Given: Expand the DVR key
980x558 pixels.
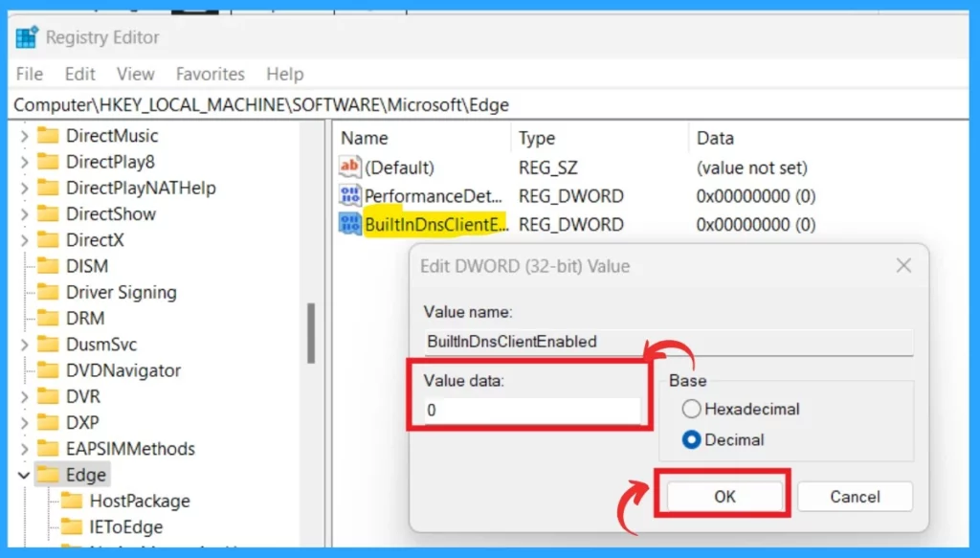Looking at the screenshot, I should (24, 397).
